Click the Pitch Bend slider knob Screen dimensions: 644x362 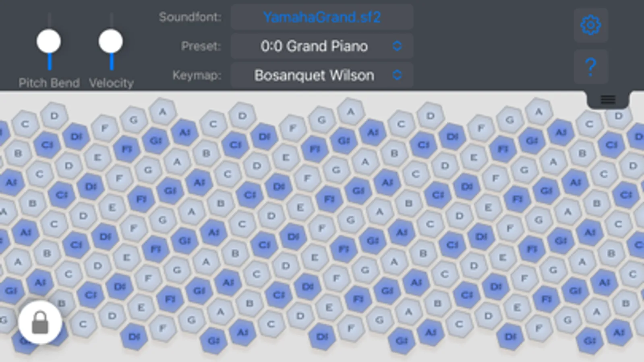(x=49, y=41)
